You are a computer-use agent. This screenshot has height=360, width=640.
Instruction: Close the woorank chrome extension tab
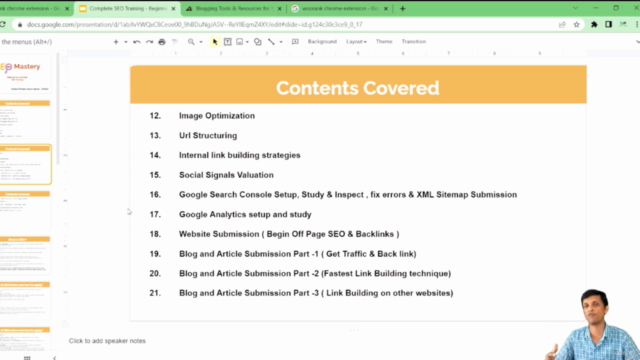[x=386, y=9]
